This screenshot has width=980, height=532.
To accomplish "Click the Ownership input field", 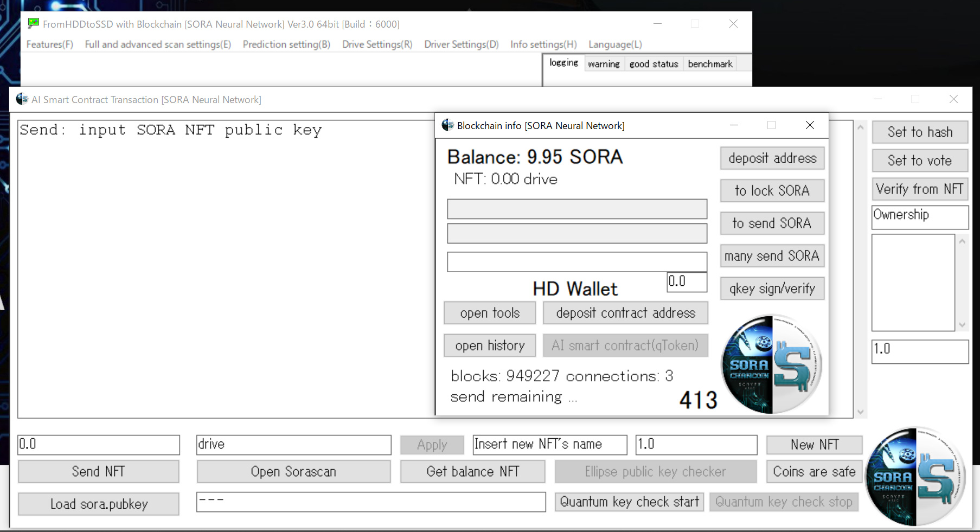I will [x=920, y=217].
